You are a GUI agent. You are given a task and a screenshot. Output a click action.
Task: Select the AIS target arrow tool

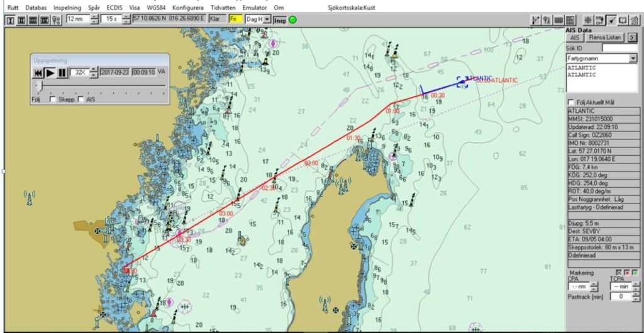click(611, 20)
